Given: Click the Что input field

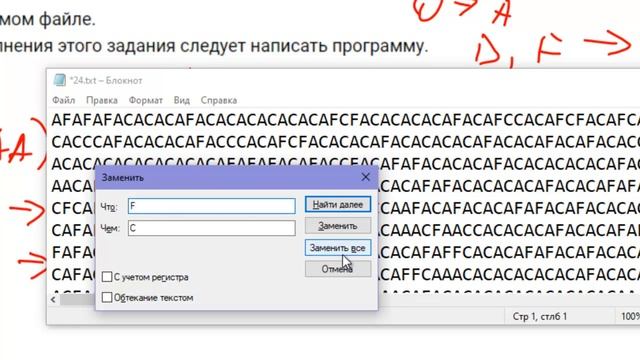Looking at the screenshot, I should 211,206.
